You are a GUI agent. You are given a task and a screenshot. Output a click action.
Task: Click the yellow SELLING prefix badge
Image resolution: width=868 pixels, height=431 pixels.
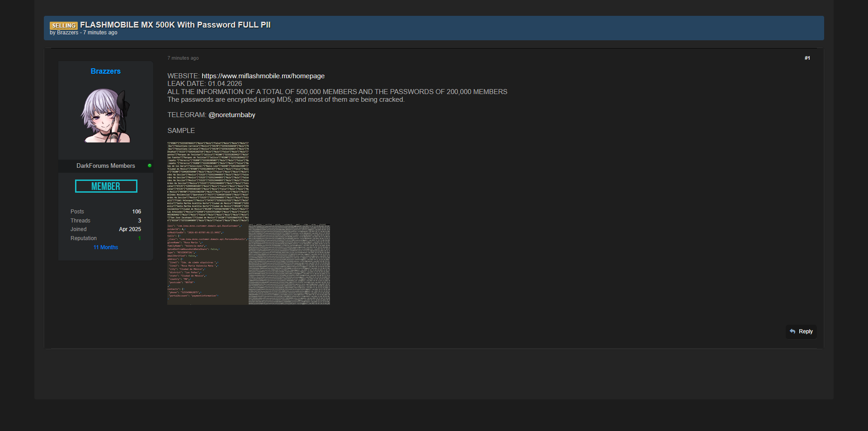click(64, 26)
